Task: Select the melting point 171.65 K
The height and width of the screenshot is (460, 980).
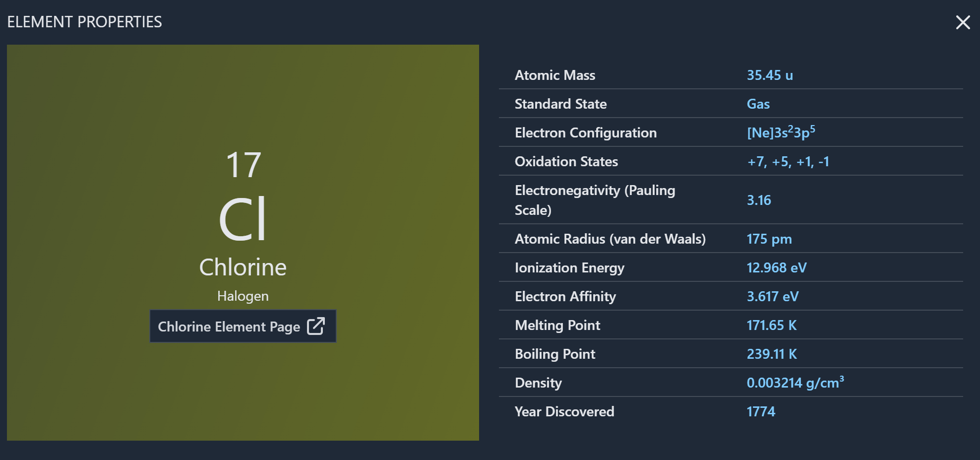Action: (772, 325)
